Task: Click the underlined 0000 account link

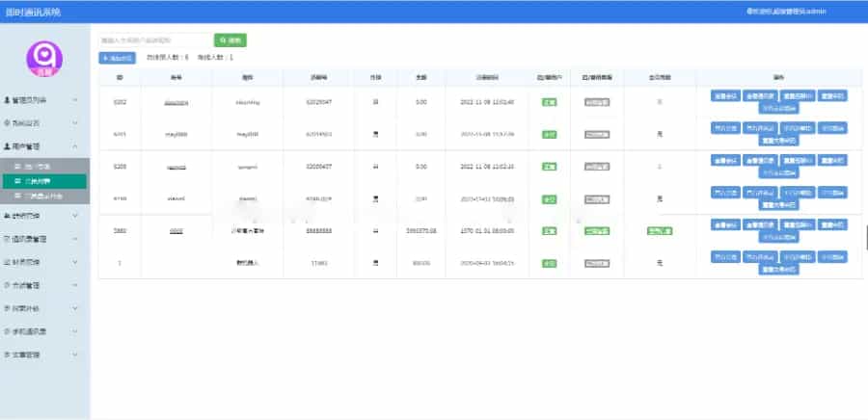Action: (x=176, y=231)
